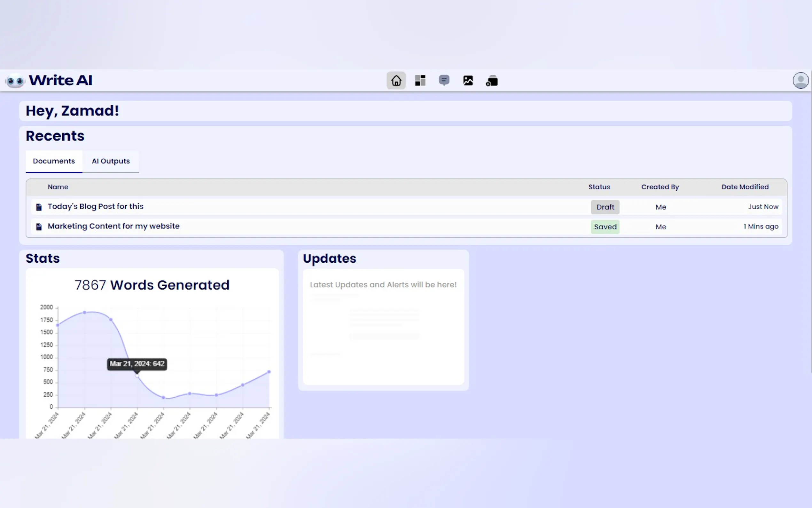Click the Home icon in navbar
812x508 pixels.
pyautogui.click(x=396, y=81)
